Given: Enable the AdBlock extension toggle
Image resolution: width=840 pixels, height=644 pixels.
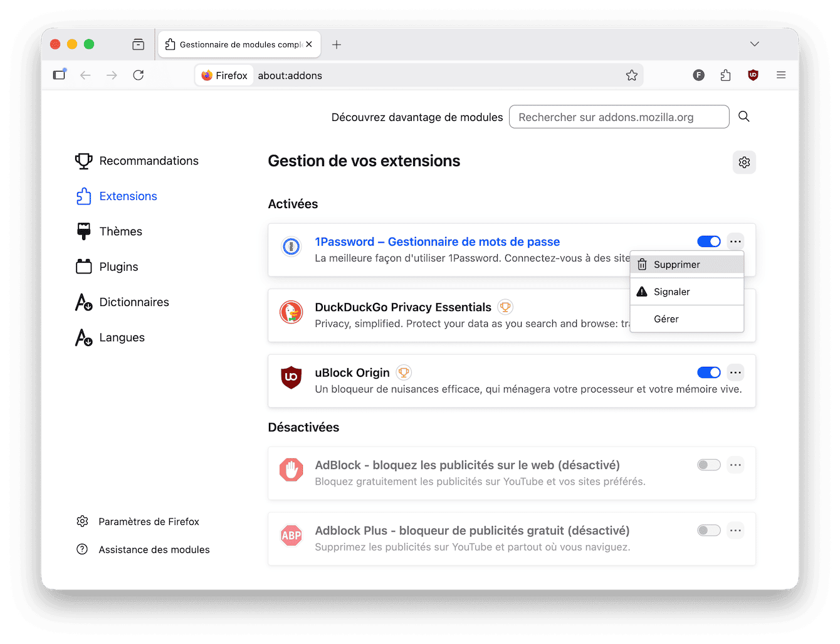Looking at the screenshot, I should tap(708, 465).
